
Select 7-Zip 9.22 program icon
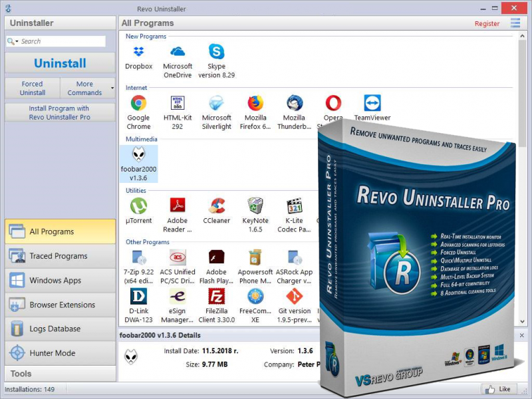pos(138,257)
